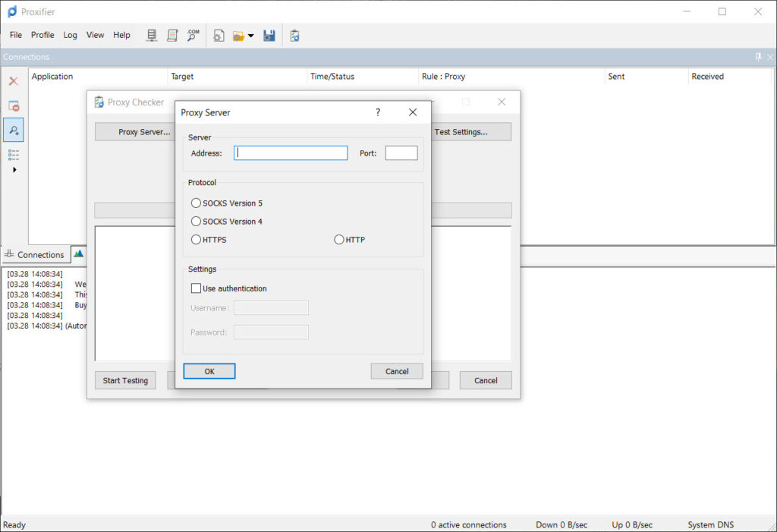Click the Proxifier logo in title bar

coord(12,11)
